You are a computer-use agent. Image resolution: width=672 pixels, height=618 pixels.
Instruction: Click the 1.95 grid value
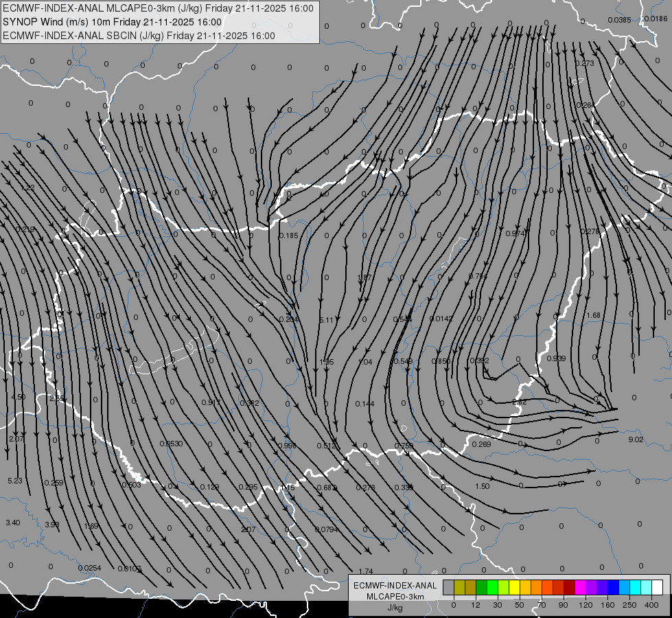click(x=327, y=362)
